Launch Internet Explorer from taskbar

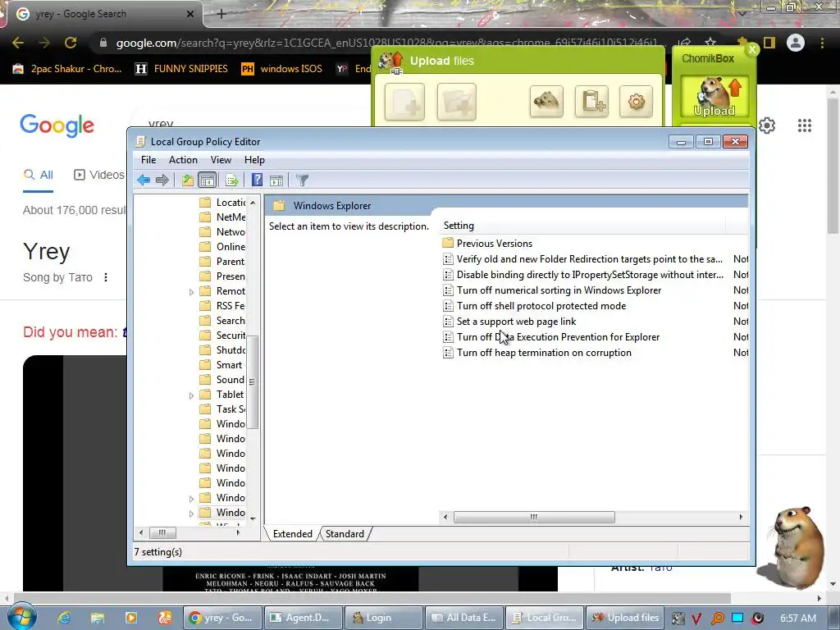(64, 618)
